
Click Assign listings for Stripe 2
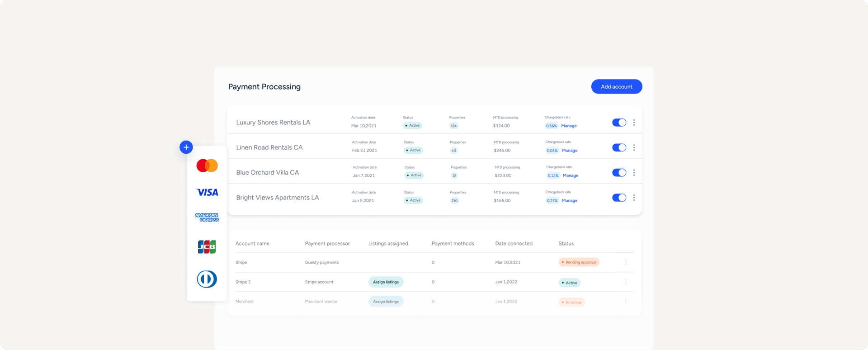click(386, 282)
